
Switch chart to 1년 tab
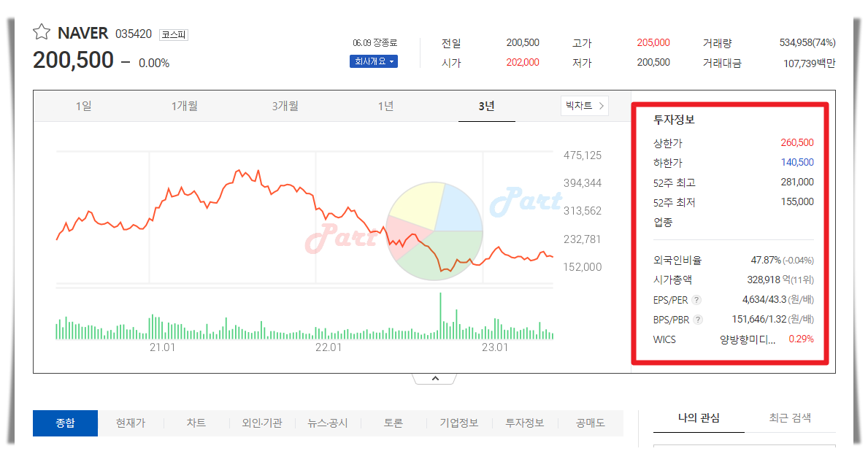(386, 106)
